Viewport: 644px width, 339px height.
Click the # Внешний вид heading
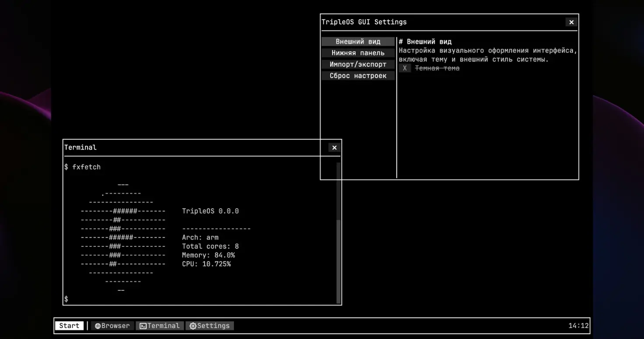click(425, 42)
